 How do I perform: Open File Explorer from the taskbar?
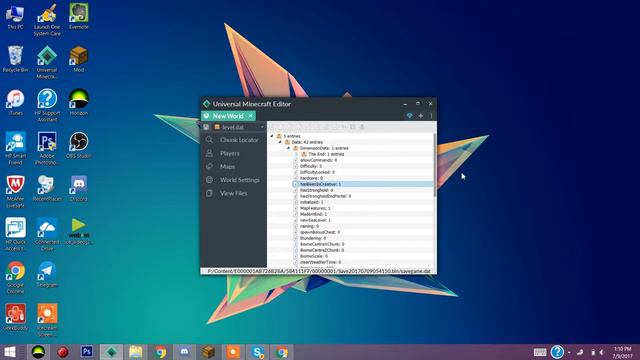tap(136, 352)
